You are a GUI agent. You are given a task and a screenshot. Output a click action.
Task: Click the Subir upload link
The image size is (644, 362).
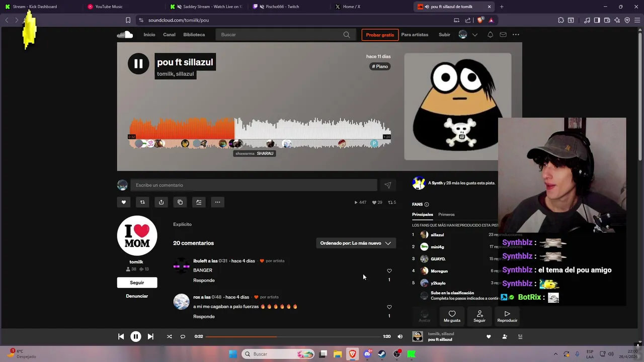pos(444,35)
